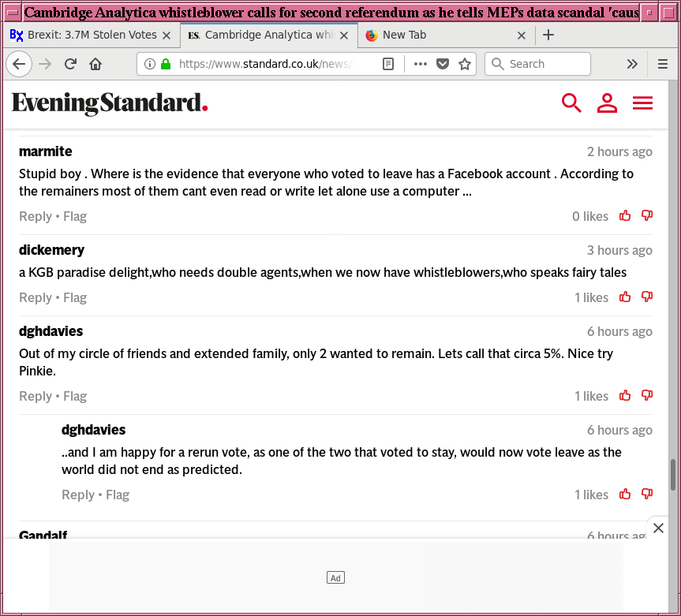Switch to 'Brexit: 3.7M Stolen Votes' tab

[x=92, y=35]
